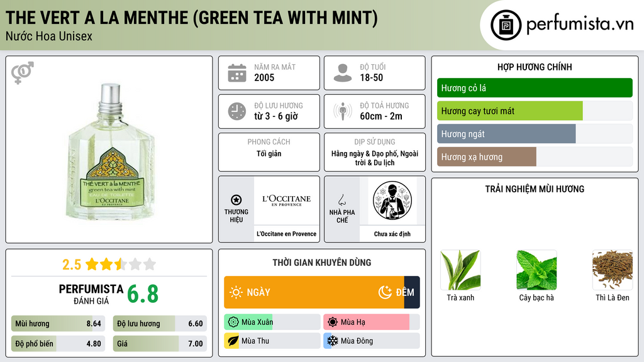Click the launch year value 2005

tap(264, 77)
